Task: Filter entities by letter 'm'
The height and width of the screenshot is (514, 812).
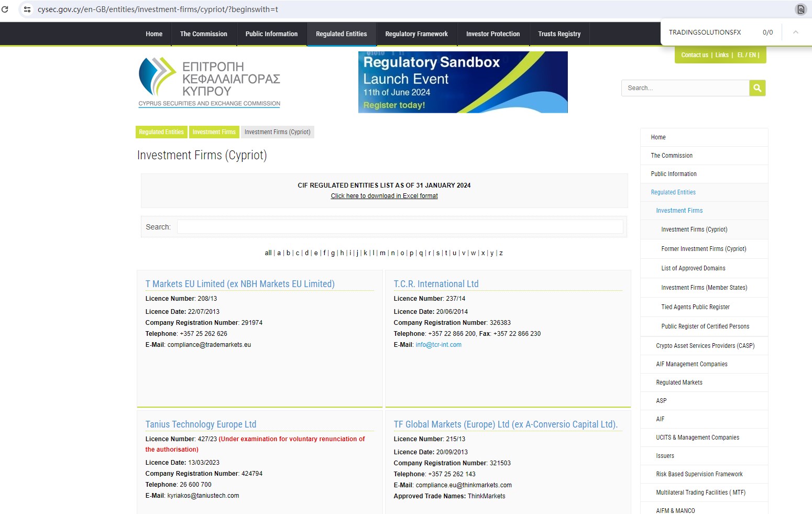Action: coord(382,253)
